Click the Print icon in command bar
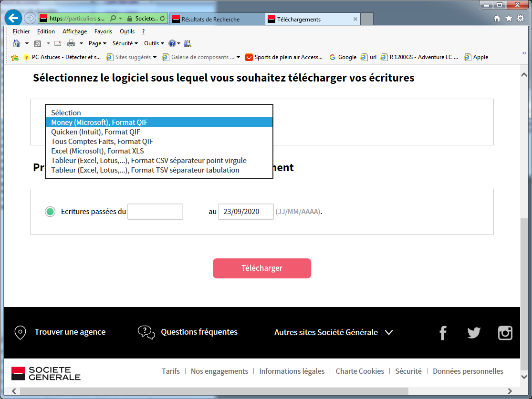This screenshot has height=399, width=532. point(71,43)
